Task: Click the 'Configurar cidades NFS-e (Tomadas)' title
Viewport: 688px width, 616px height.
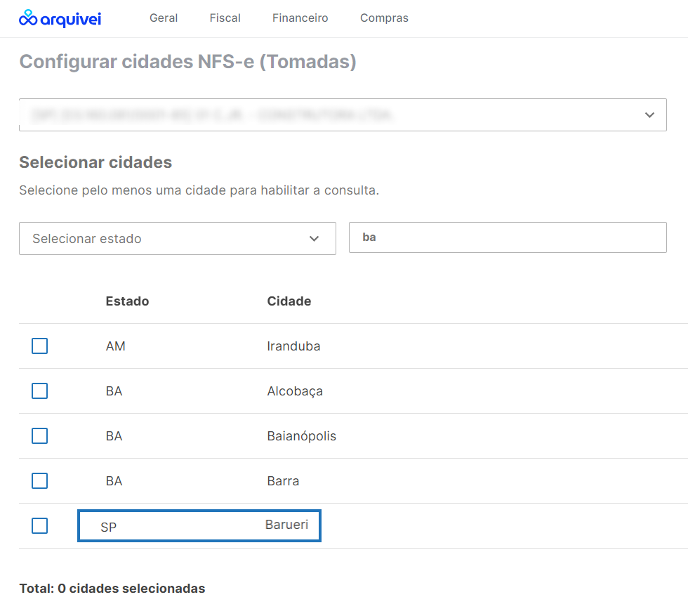Action: pos(187,62)
